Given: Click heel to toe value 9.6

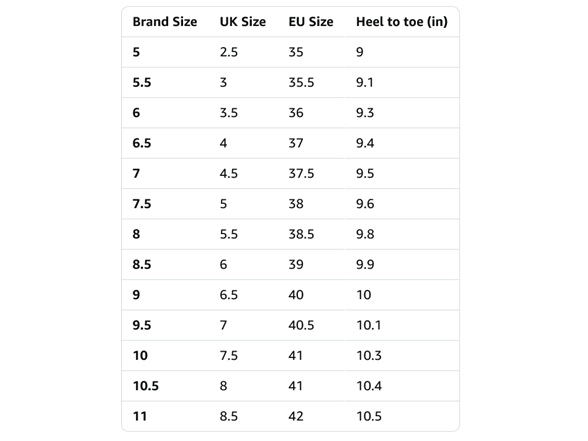Looking at the screenshot, I should click(x=365, y=204).
